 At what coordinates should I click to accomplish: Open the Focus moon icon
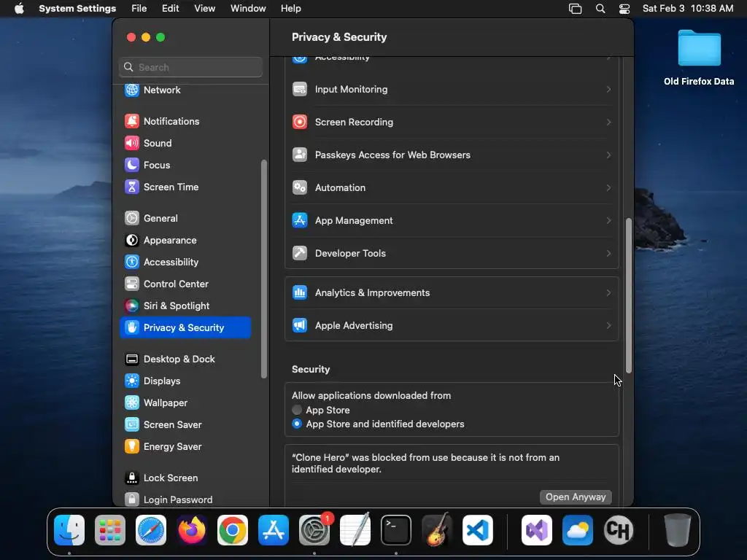[x=132, y=165]
